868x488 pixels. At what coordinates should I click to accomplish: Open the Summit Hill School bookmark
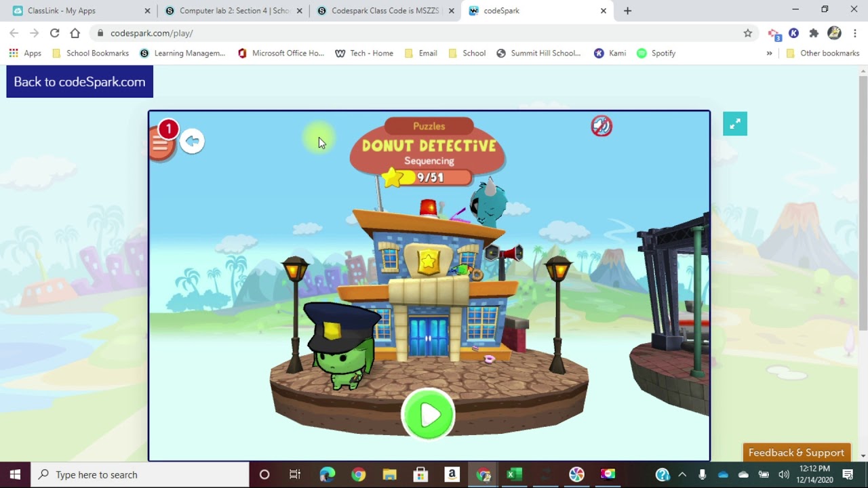point(538,53)
